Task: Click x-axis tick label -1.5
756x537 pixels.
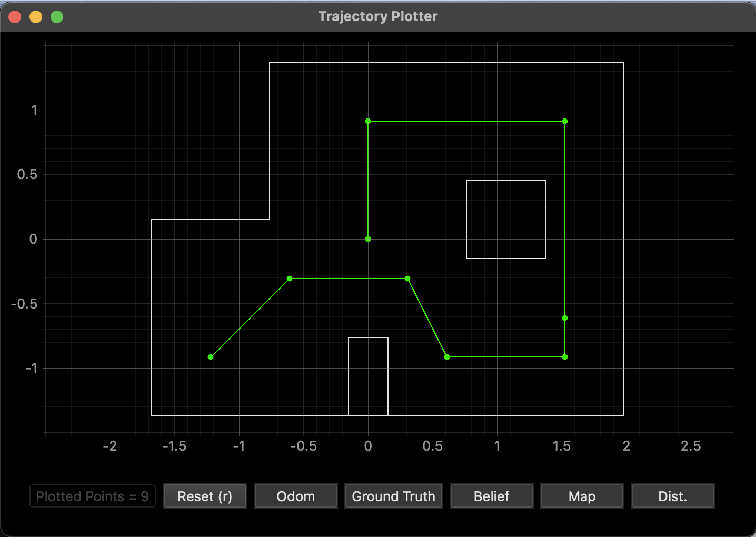Action: click(174, 446)
